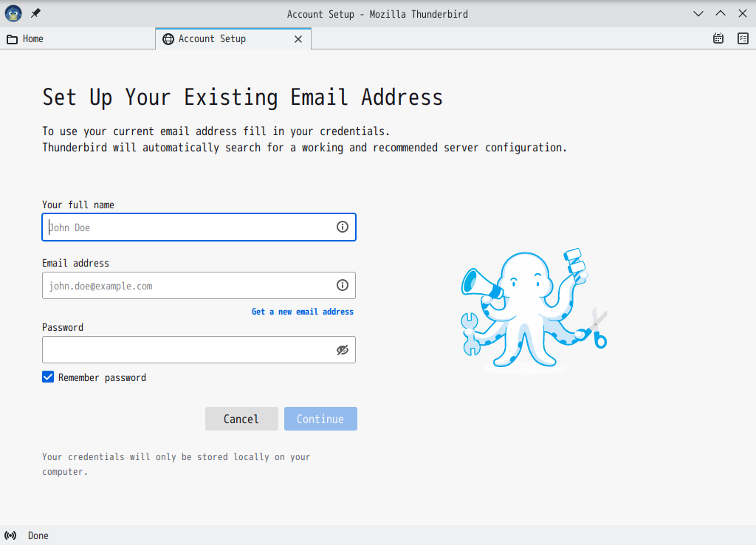This screenshot has width=756, height=545.
Task: Open Get a new email address link
Action: point(302,312)
